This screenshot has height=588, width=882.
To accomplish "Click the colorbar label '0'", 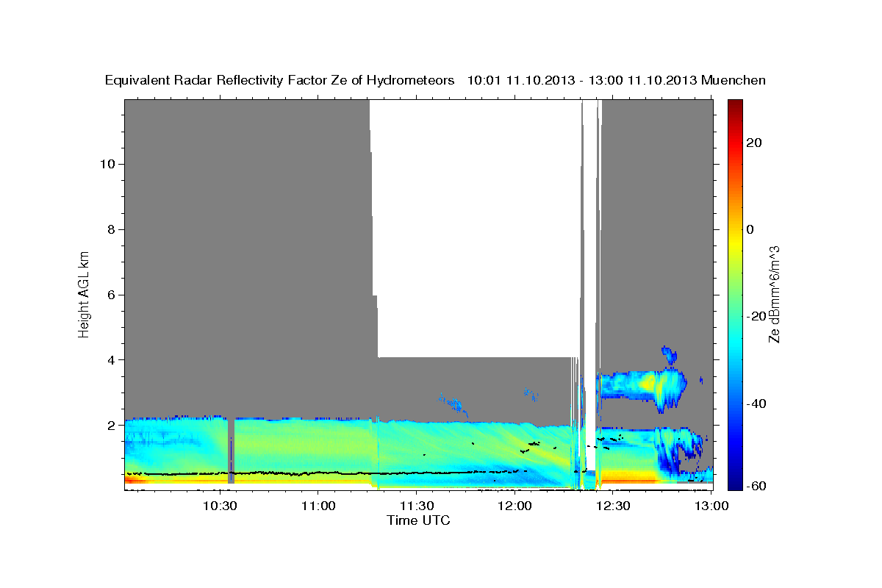I will tap(750, 229).
